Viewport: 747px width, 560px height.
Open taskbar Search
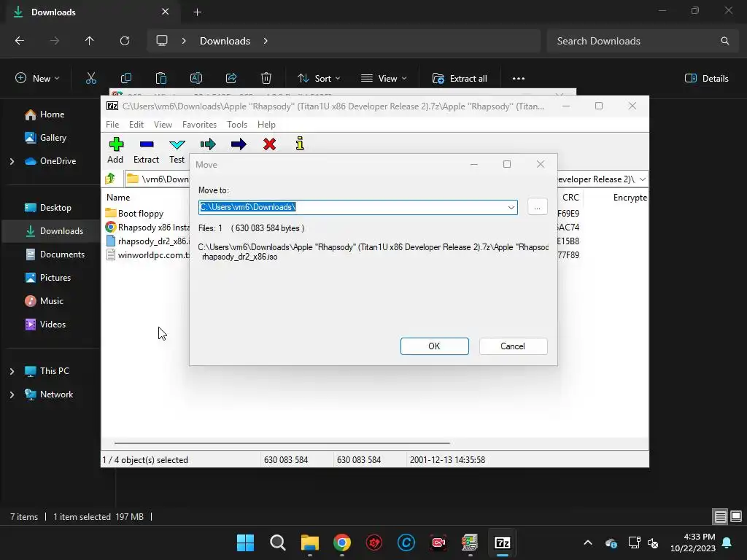278,542
